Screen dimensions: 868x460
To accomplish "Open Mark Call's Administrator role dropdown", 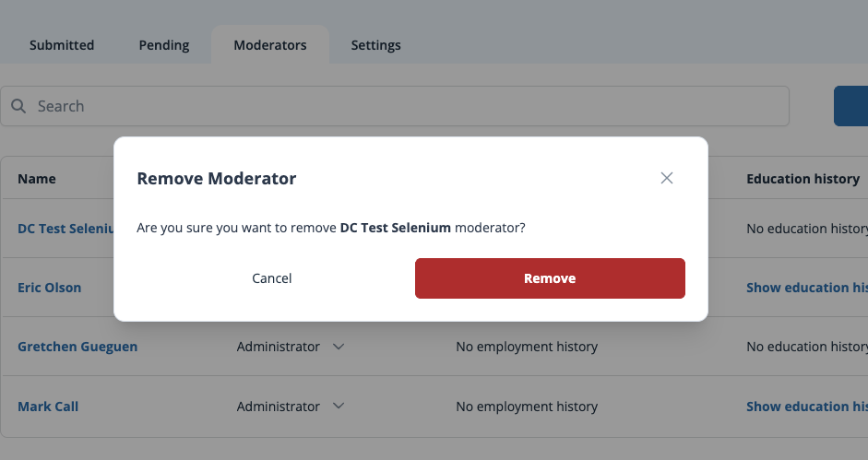I will [x=338, y=407].
